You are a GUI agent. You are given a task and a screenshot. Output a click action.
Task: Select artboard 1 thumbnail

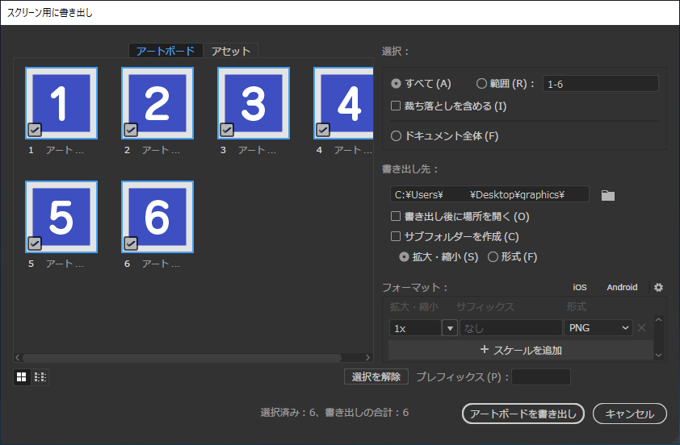pos(61,103)
